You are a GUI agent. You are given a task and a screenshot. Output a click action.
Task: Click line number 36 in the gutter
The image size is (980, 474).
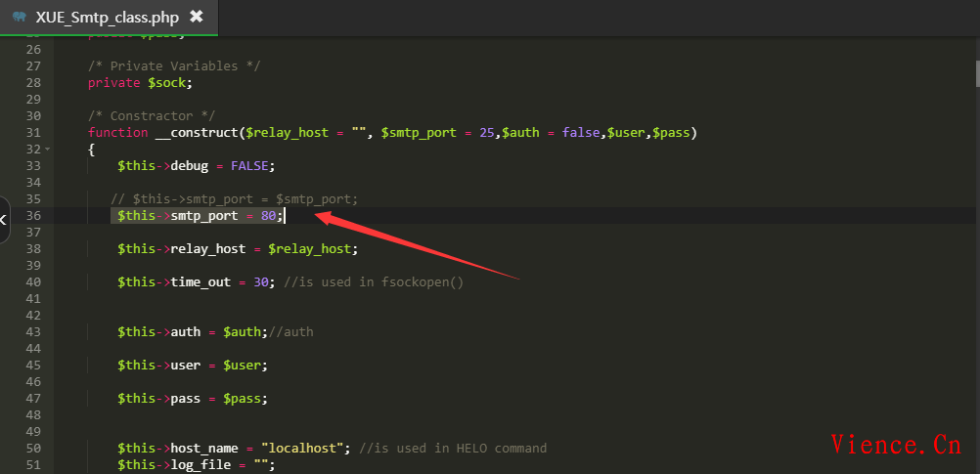tap(33, 216)
